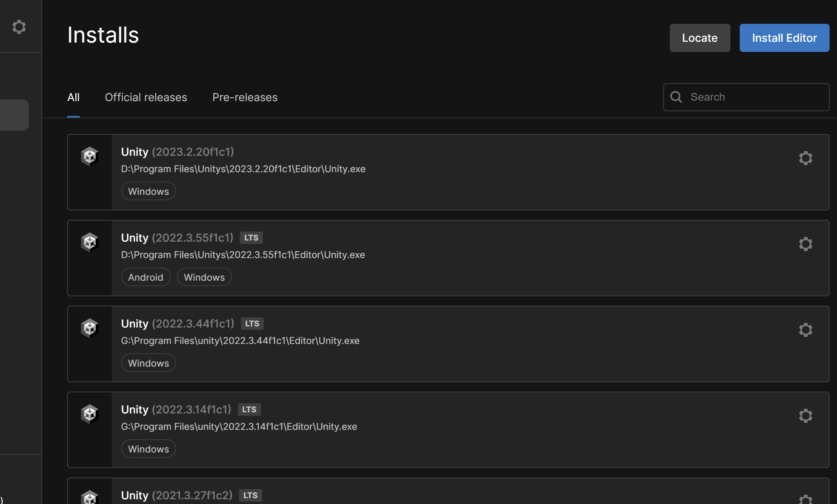Open settings gear for Unity 2021.3.27f1c2
Screen dimensions: 837x504
point(805,499)
